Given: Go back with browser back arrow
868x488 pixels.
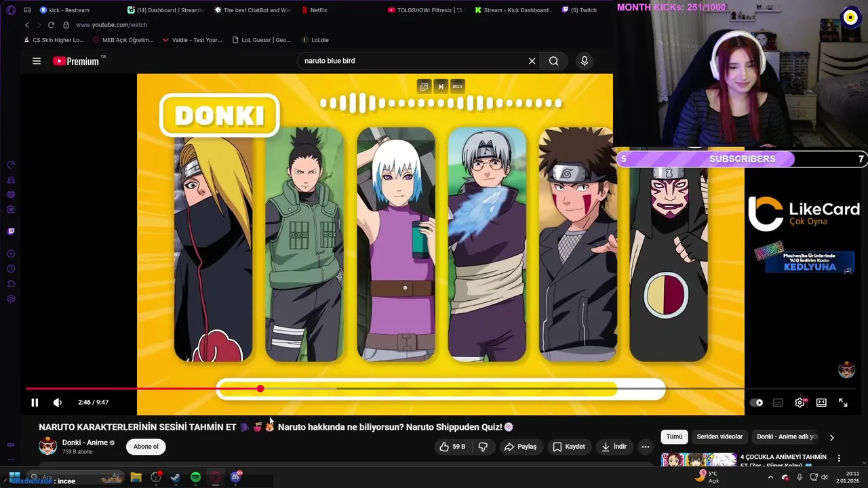Looking at the screenshot, I should tap(27, 25).
